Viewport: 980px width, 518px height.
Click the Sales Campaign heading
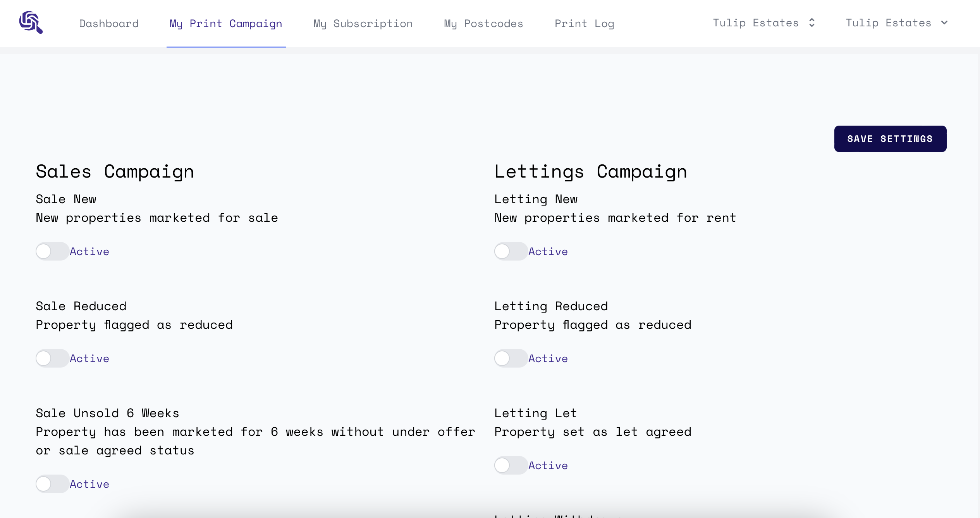(x=115, y=171)
